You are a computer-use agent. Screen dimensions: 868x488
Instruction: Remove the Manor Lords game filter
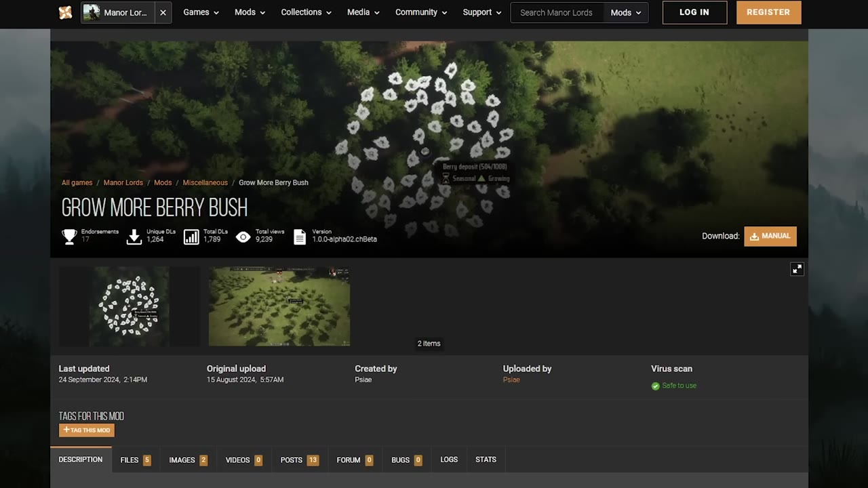(x=163, y=12)
